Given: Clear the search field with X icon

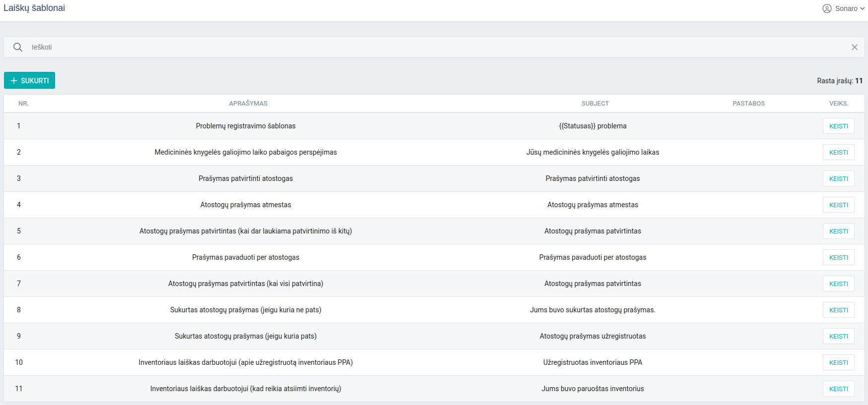Looking at the screenshot, I should pos(854,47).
